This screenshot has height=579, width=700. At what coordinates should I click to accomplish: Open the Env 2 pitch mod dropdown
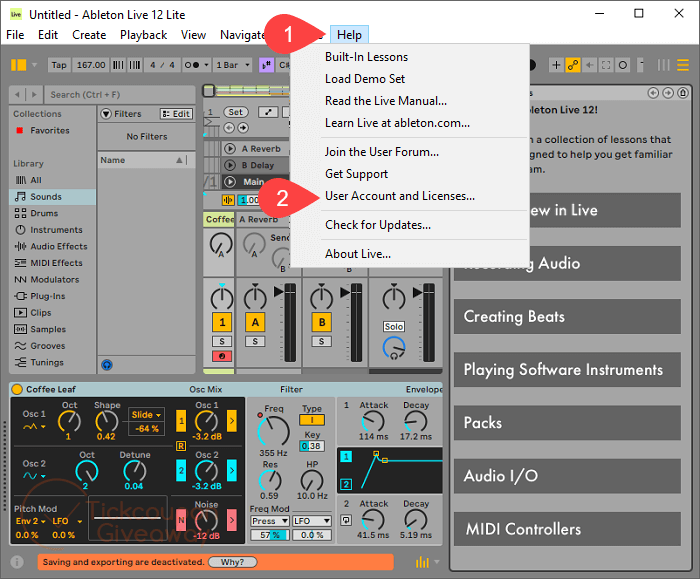30,521
